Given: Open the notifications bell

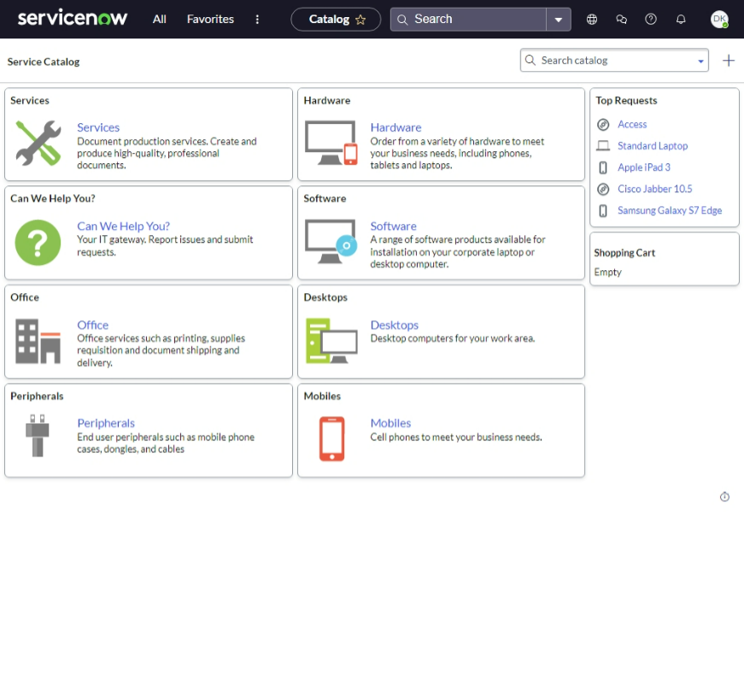Looking at the screenshot, I should (x=681, y=19).
